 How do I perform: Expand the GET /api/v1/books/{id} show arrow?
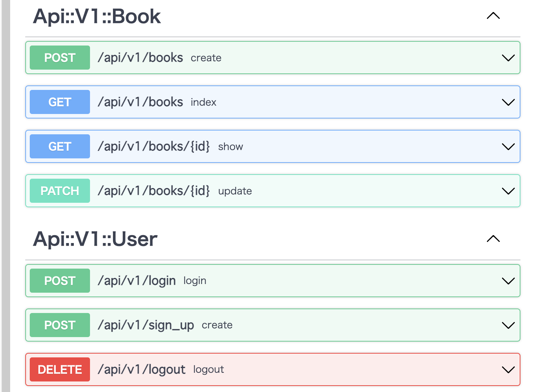click(508, 147)
